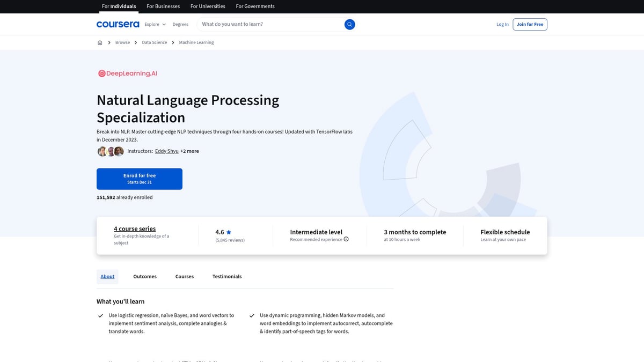Viewport: 644px width, 362px height.
Task: Click the 151,592 already enrolled text
Action: point(125,197)
